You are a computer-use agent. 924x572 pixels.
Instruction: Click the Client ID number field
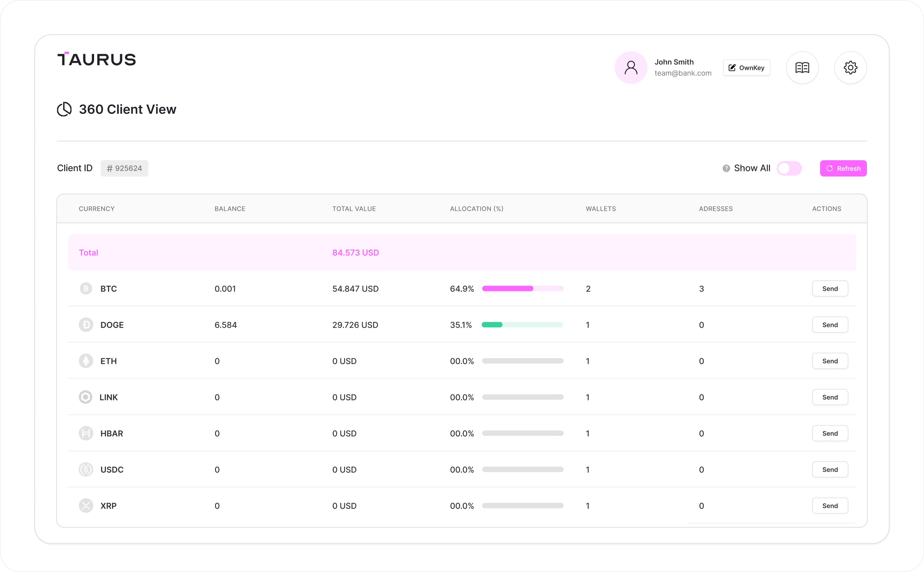point(124,168)
